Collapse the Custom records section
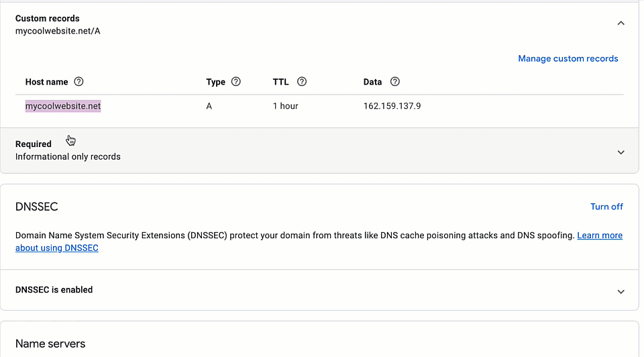 (621, 23)
